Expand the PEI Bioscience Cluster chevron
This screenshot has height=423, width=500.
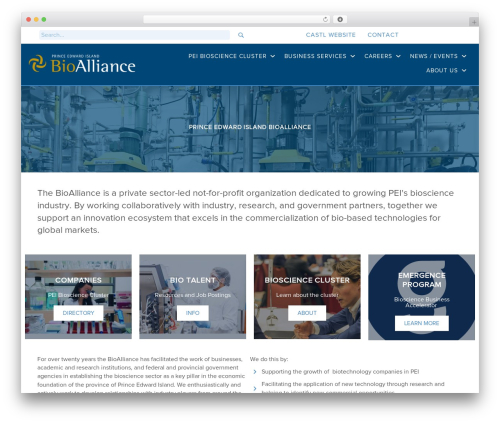pos(273,56)
